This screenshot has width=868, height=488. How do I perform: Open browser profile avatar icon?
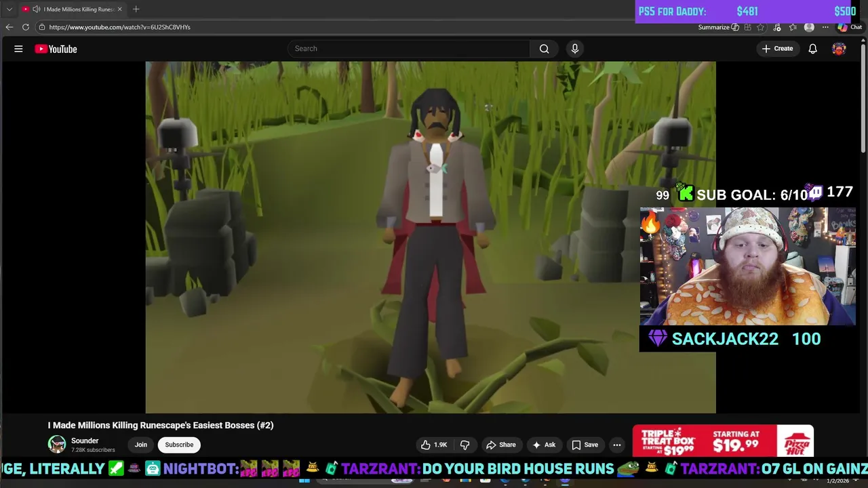coord(809,27)
